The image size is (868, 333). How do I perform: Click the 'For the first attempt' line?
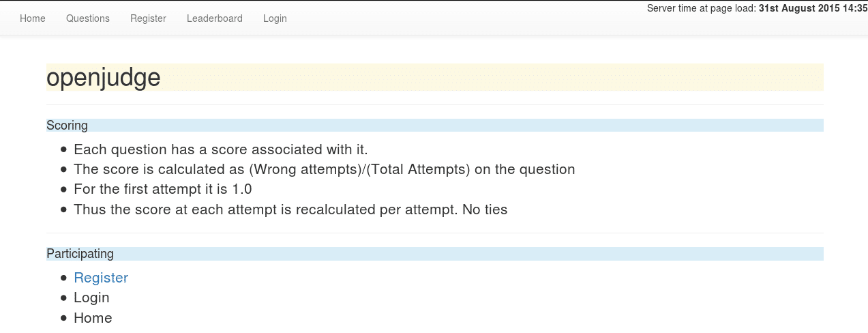click(163, 189)
